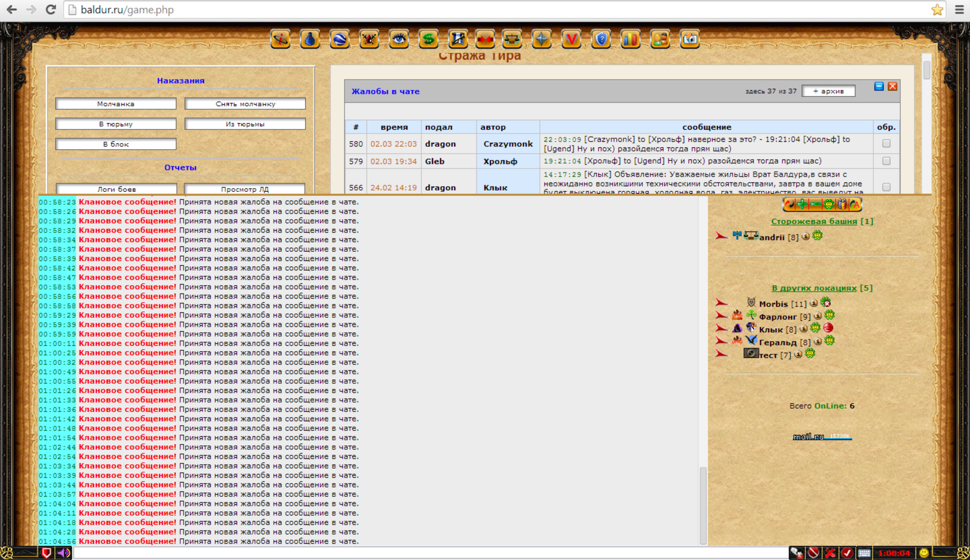Viewport: 970px width, 560px height.
Task: Click the green minus in player-list toolbar
Action: 815,204
